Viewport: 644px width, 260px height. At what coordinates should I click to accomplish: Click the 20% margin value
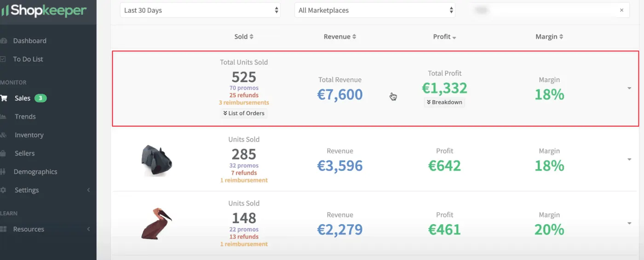pos(549,229)
